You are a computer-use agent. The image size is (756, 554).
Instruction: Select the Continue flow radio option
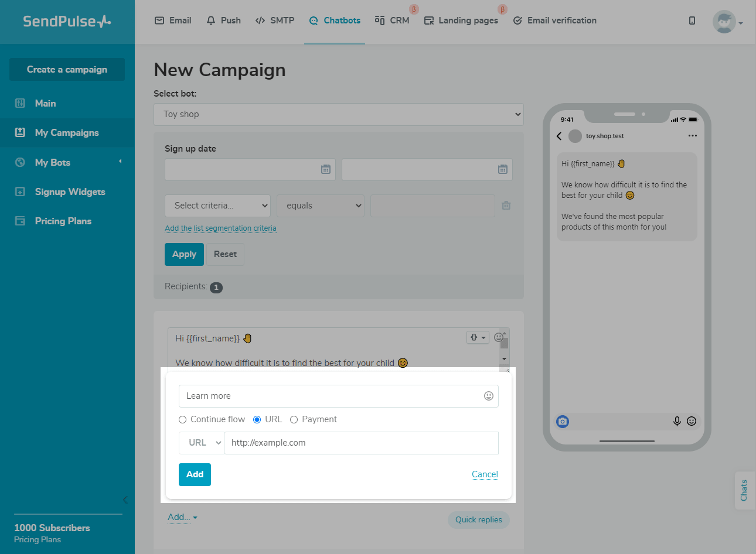pyautogui.click(x=183, y=419)
